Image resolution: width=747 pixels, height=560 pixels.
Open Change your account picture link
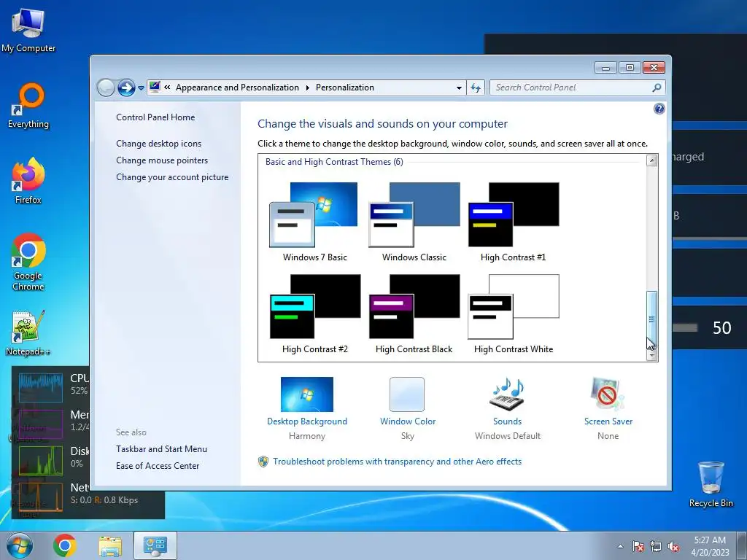click(172, 177)
